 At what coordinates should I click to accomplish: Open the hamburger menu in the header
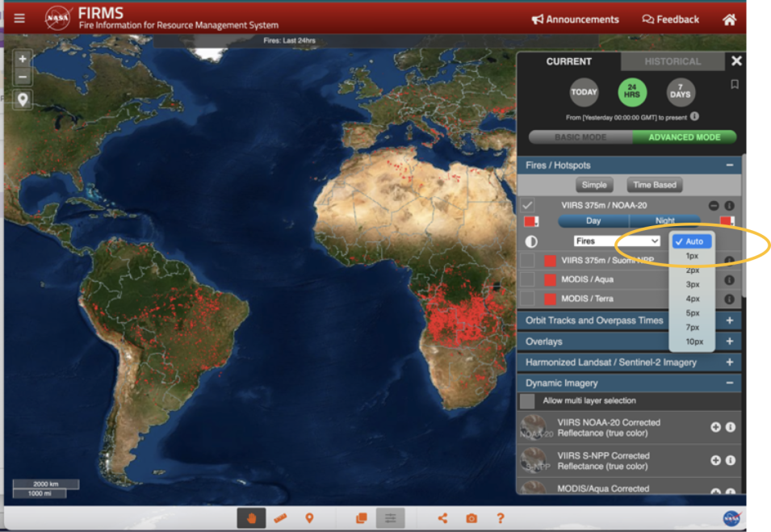(x=19, y=19)
